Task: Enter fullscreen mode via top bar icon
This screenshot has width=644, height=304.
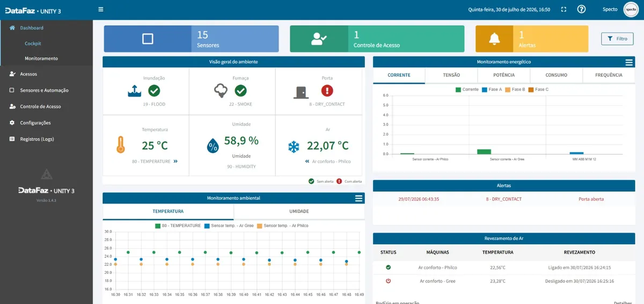Action: pyautogui.click(x=563, y=9)
